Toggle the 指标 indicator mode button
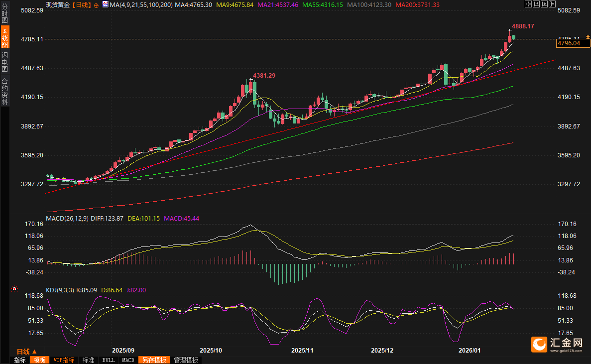The width and height of the screenshot is (591, 364). point(20,360)
